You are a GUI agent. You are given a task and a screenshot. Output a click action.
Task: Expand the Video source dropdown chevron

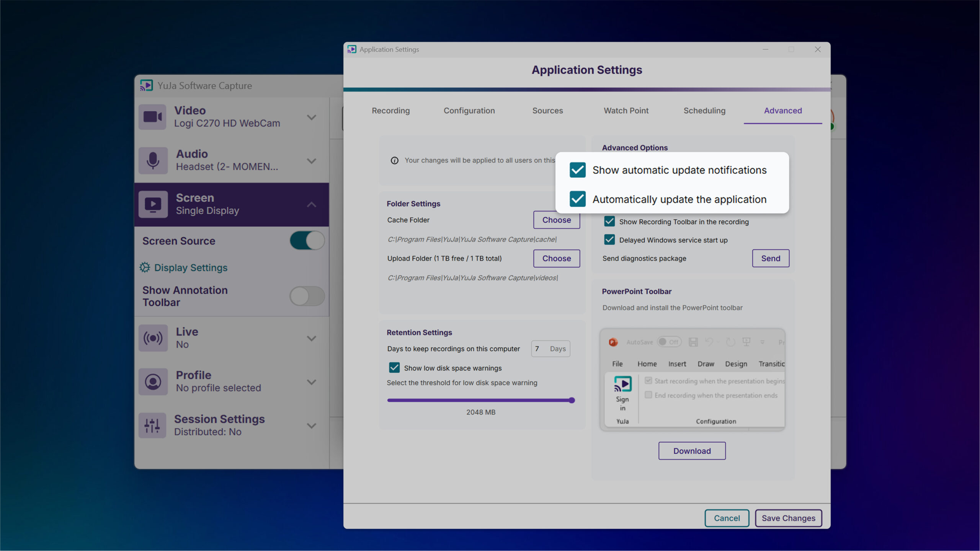(312, 117)
